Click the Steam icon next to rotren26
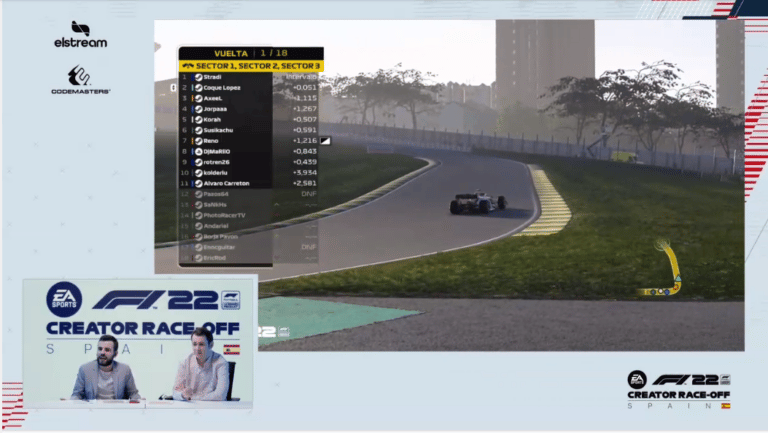The width and height of the screenshot is (768, 433). (199, 162)
